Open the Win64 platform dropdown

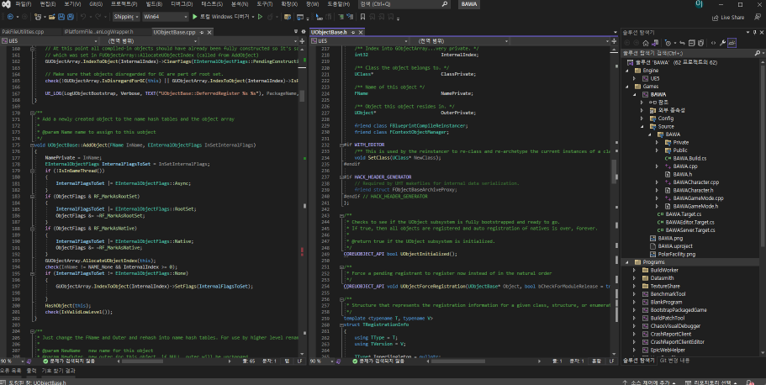tap(166, 17)
